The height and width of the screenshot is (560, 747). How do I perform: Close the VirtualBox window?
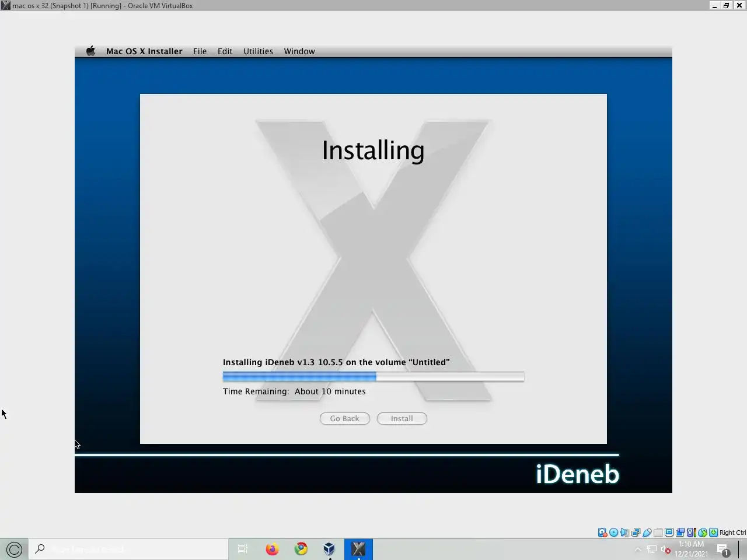coord(739,5)
